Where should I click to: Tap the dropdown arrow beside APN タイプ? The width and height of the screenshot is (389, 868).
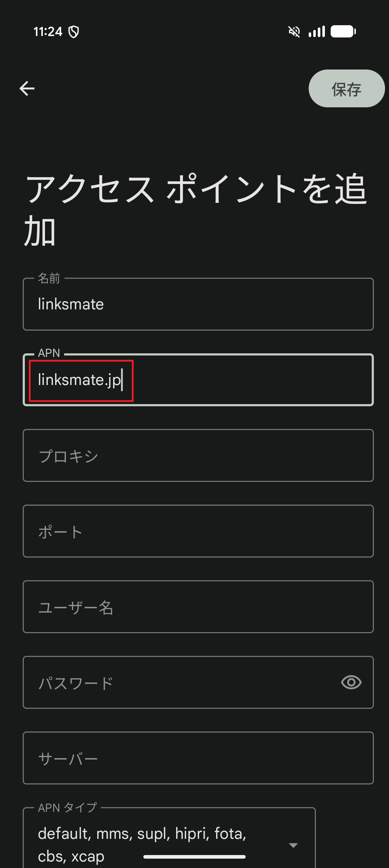(x=294, y=844)
